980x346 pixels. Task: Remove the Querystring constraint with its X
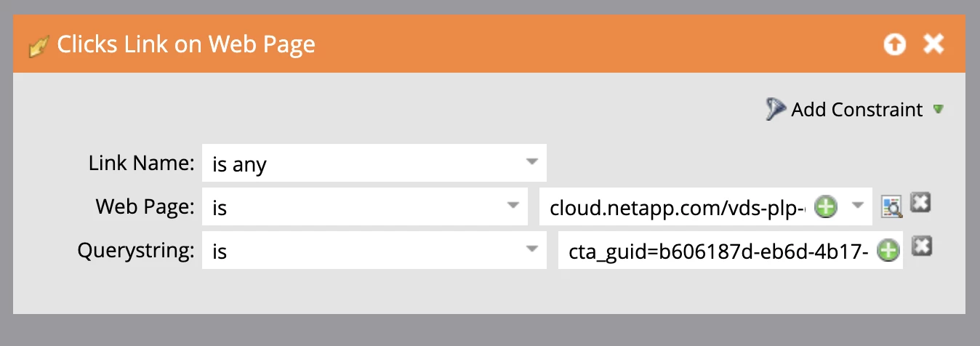[922, 247]
